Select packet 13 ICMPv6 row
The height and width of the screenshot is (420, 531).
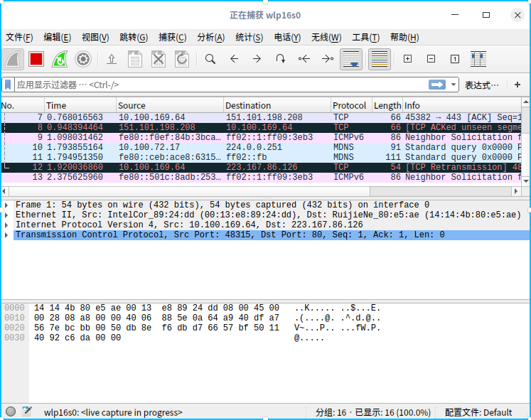click(x=261, y=177)
